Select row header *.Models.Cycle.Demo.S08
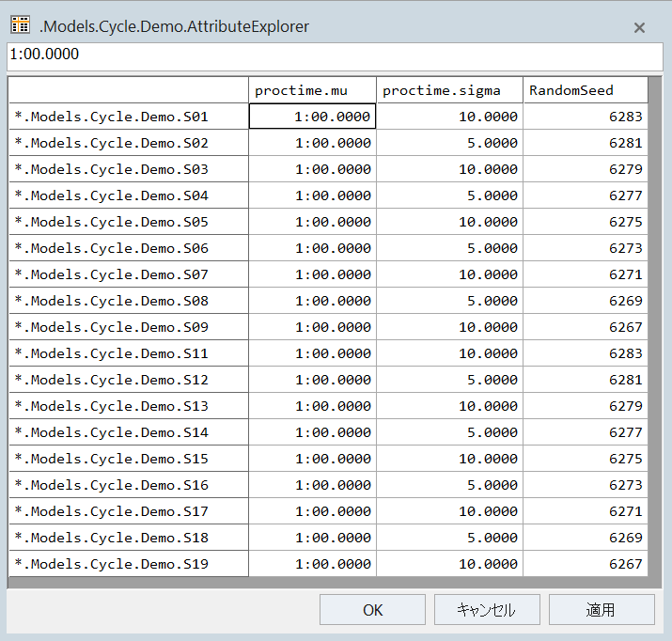 coord(129,301)
